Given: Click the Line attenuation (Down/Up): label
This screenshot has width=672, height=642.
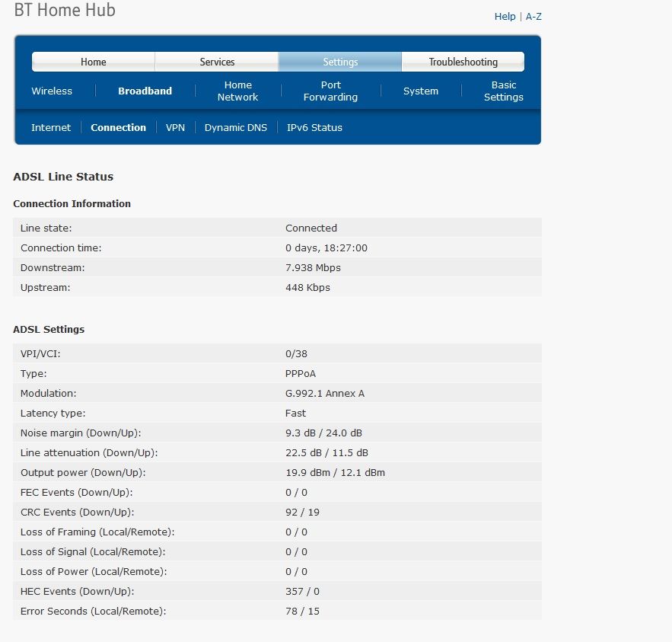Looking at the screenshot, I should pos(89,452).
